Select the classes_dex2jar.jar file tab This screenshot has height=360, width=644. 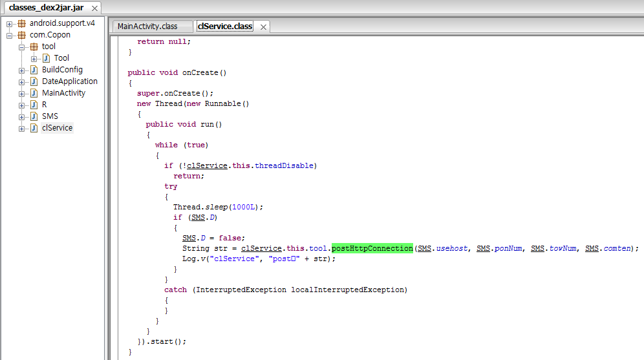point(45,8)
